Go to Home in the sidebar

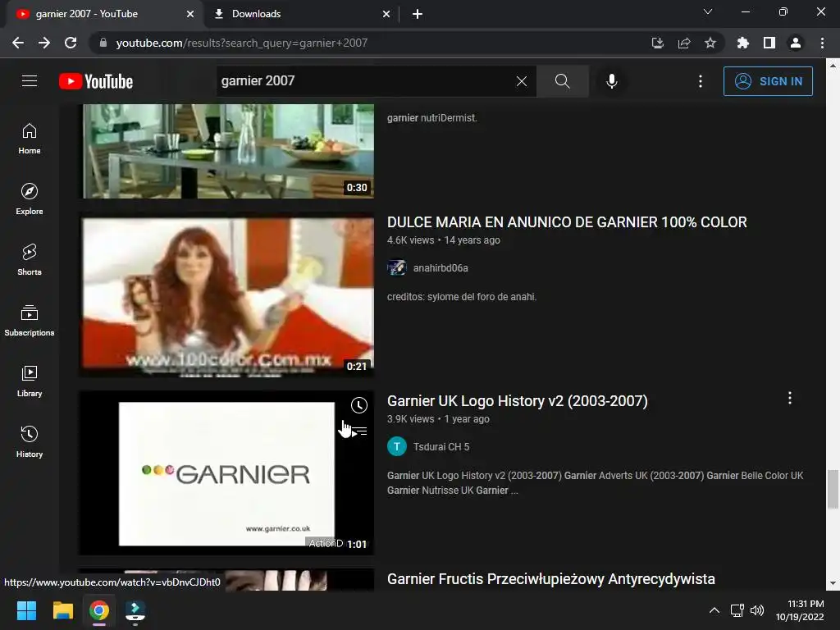click(x=30, y=139)
